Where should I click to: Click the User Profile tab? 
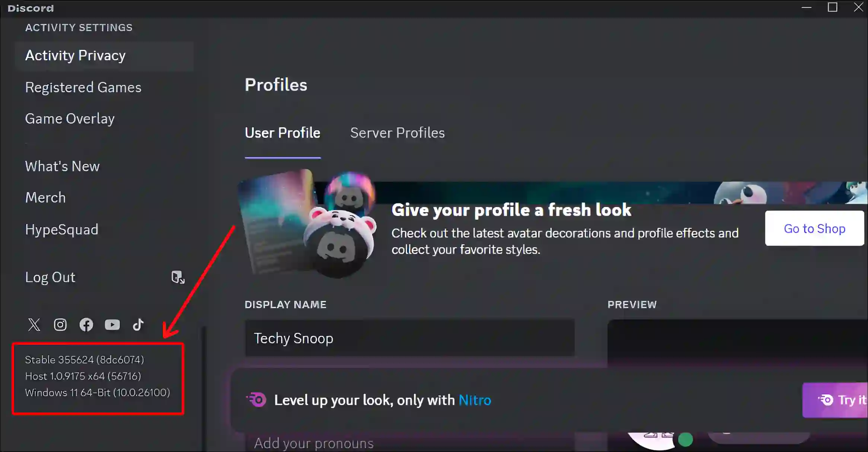[282, 133]
